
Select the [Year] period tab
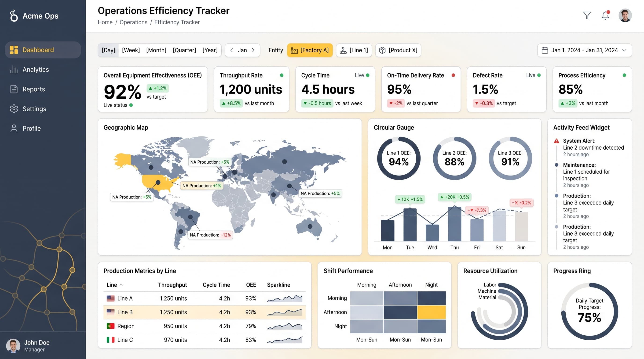point(210,50)
